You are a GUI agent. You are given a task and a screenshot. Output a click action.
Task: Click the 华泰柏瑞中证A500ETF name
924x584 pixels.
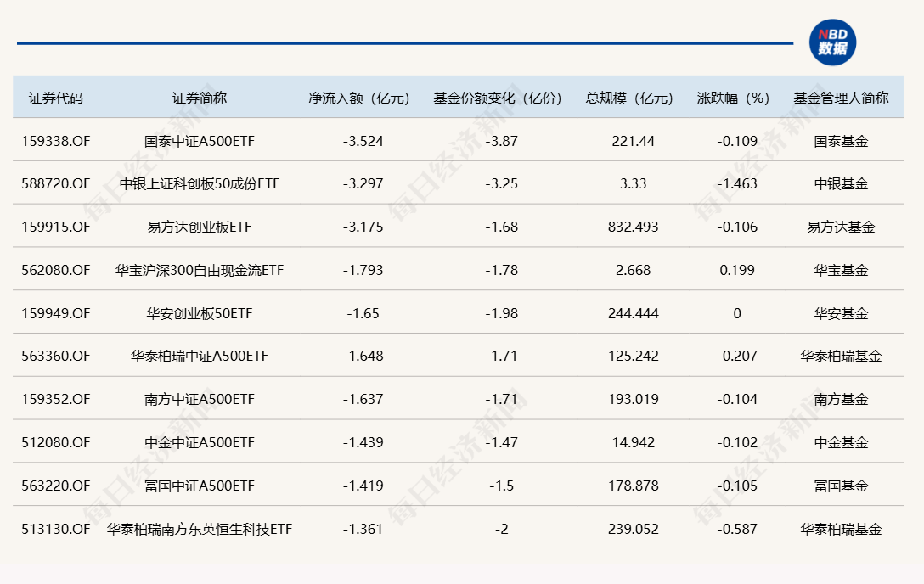tap(200, 357)
